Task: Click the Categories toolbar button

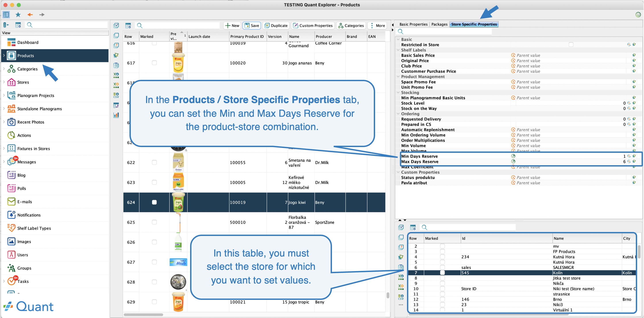Action: [351, 25]
